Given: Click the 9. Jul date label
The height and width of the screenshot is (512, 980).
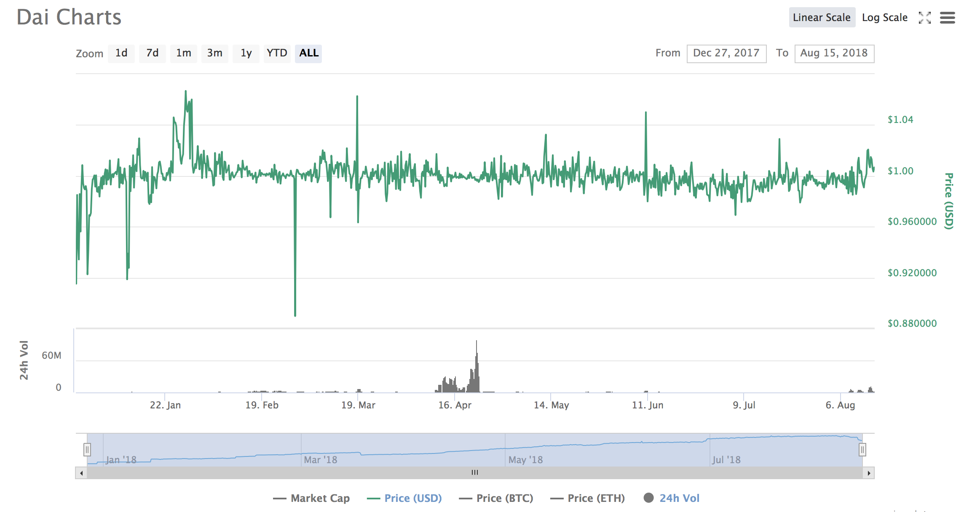Looking at the screenshot, I should [x=744, y=405].
